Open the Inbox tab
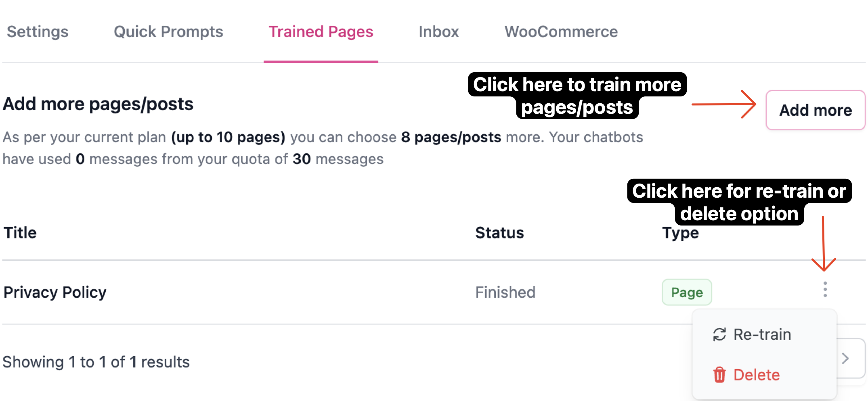868x401 pixels. [439, 31]
